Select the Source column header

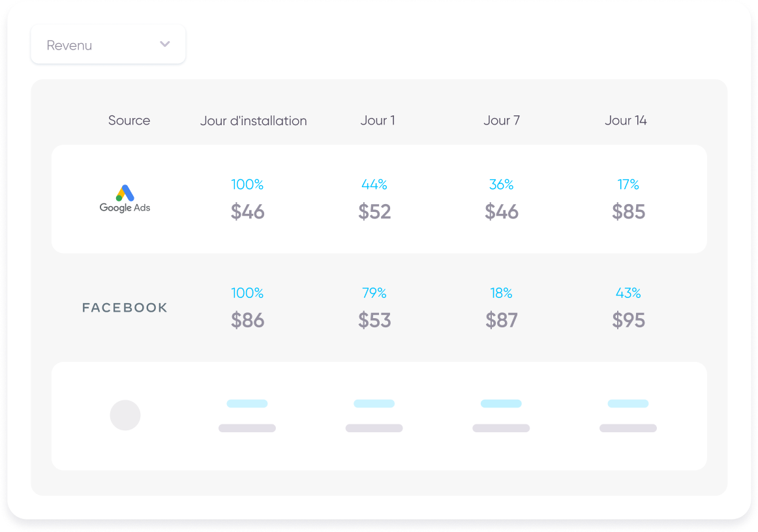tap(129, 121)
